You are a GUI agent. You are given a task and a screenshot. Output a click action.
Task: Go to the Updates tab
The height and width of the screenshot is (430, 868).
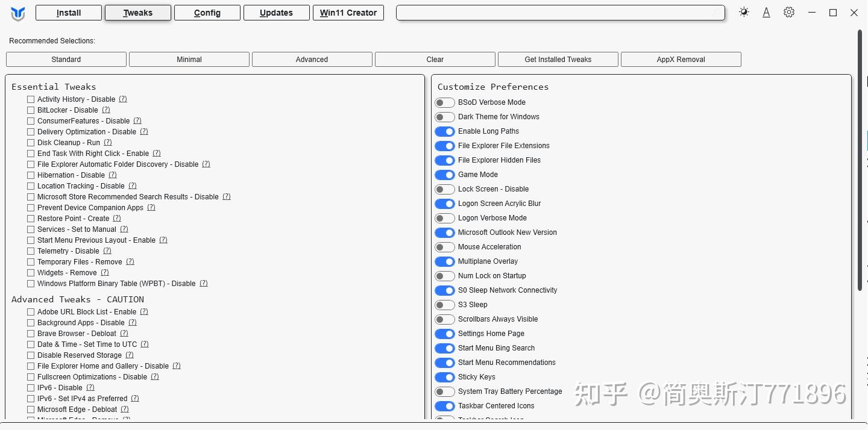(x=277, y=13)
